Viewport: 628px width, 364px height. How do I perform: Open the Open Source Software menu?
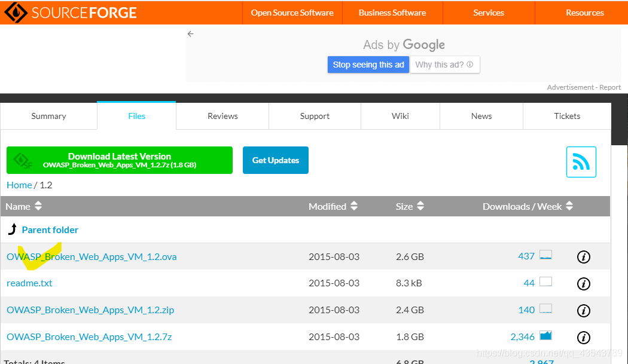pyautogui.click(x=292, y=13)
